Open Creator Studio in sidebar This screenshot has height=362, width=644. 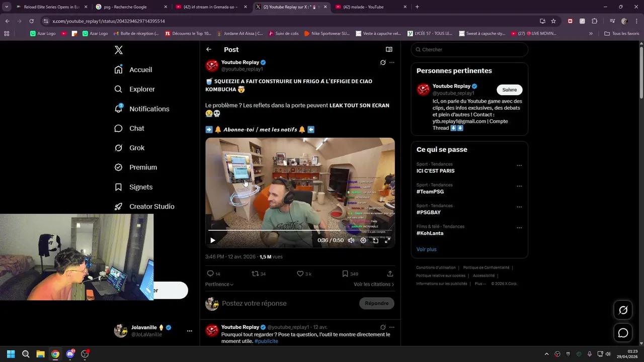pos(144,207)
